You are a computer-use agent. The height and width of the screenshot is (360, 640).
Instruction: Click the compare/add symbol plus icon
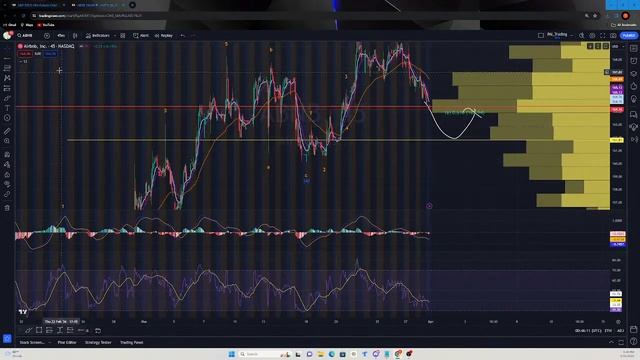(47, 36)
